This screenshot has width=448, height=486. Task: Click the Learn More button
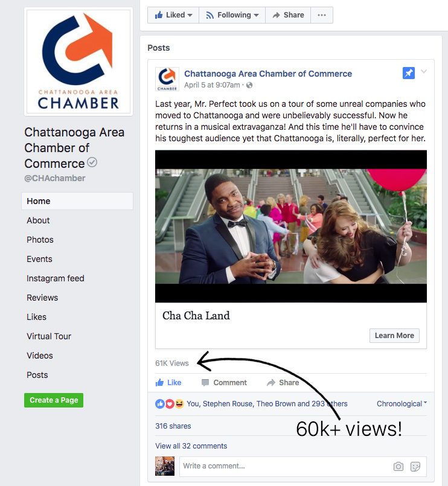point(394,335)
